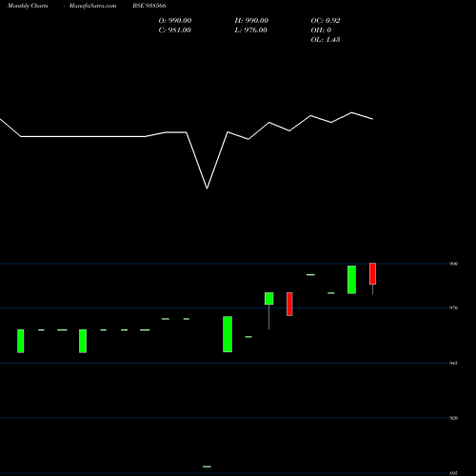Click the 945 price axis label

point(453,363)
